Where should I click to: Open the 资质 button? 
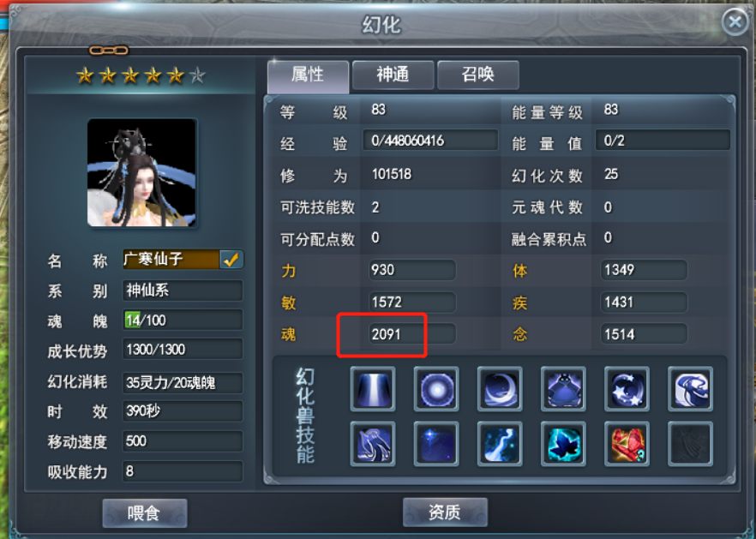(445, 512)
